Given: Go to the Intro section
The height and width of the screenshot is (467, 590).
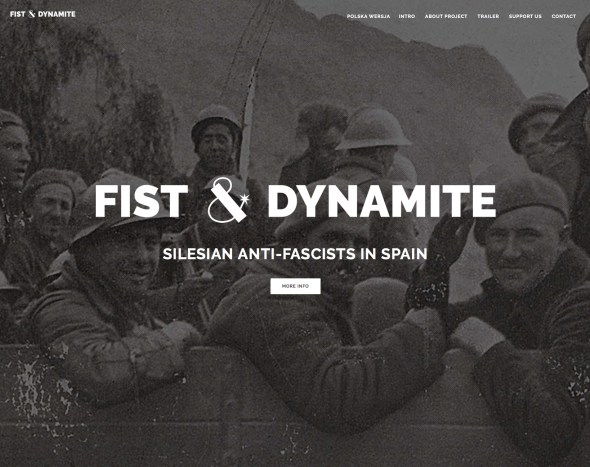Looking at the screenshot, I should pos(407,16).
